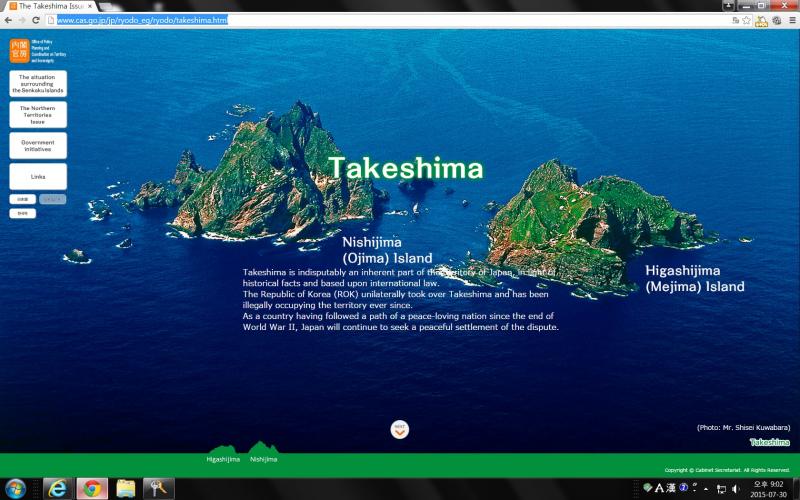Screen dimensions: 800x500
Task: Reload the page with the refresh icon
Action: [x=37, y=20]
